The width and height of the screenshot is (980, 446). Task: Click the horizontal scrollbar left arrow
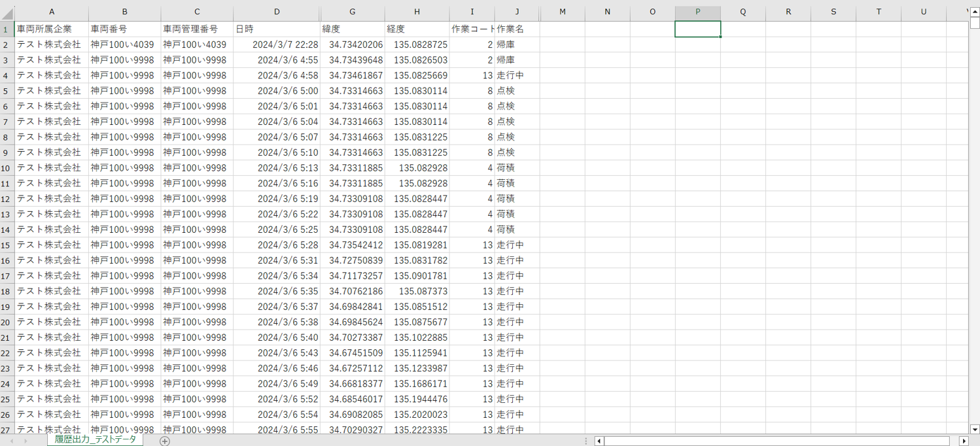pos(599,441)
